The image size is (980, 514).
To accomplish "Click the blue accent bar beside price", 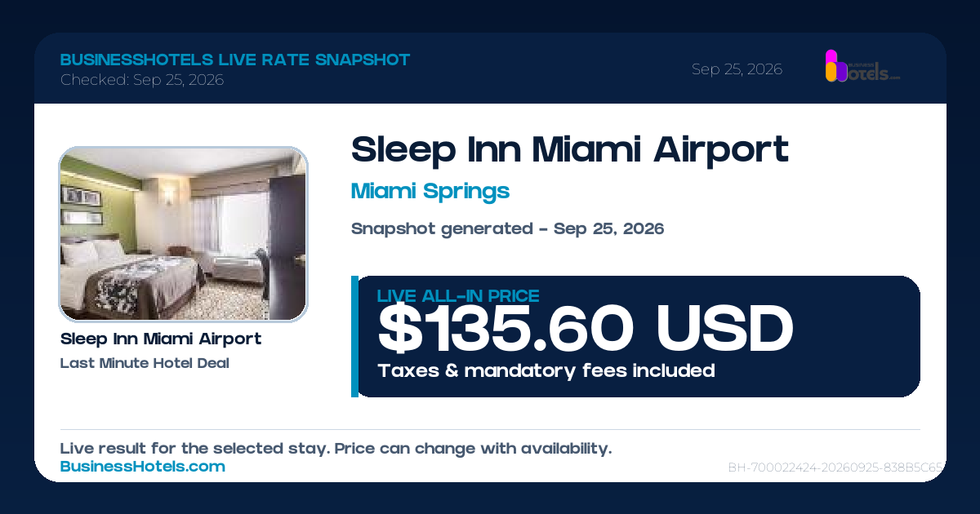I will click(x=354, y=336).
